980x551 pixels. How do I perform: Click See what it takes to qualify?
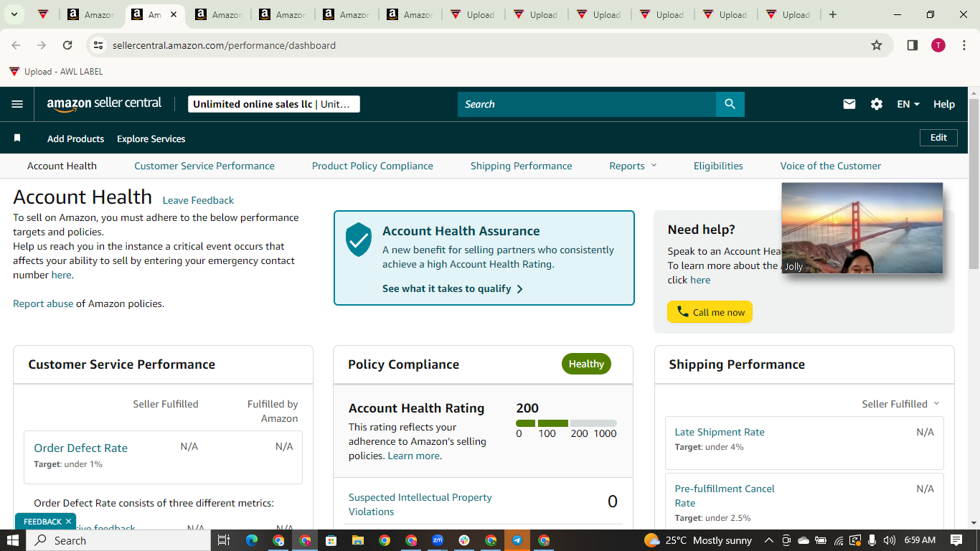click(x=453, y=288)
